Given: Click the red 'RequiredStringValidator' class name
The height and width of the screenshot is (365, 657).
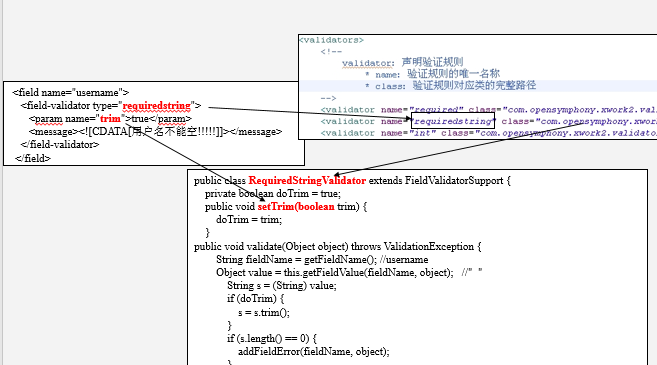Looking at the screenshot, I should tap(307, 181).
